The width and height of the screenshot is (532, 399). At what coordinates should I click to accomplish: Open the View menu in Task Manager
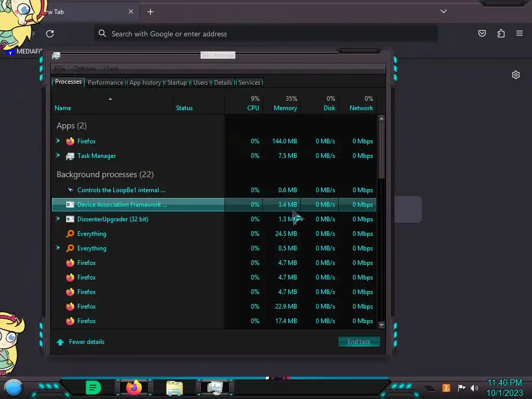(111, 69)
